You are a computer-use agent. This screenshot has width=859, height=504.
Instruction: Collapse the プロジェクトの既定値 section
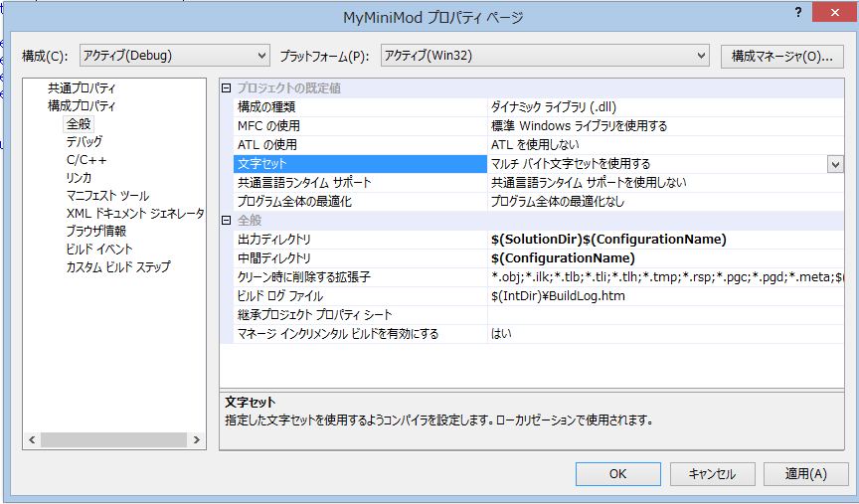pos(226,88)
